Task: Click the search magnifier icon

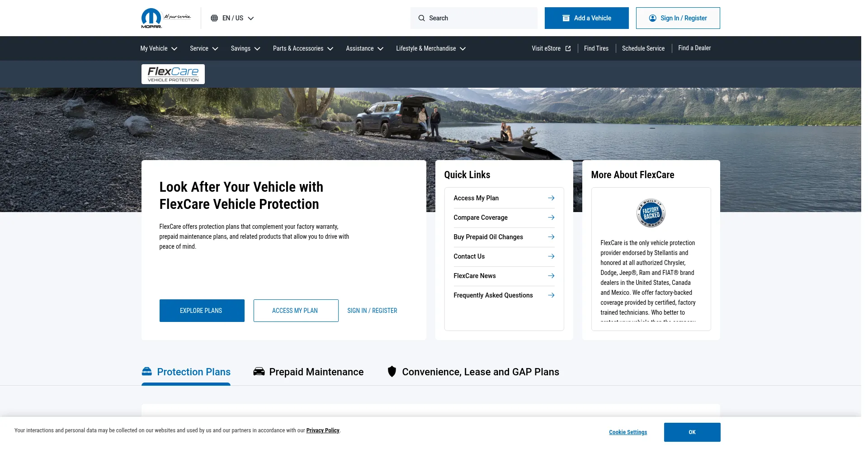Action: [x=421, y=18]
